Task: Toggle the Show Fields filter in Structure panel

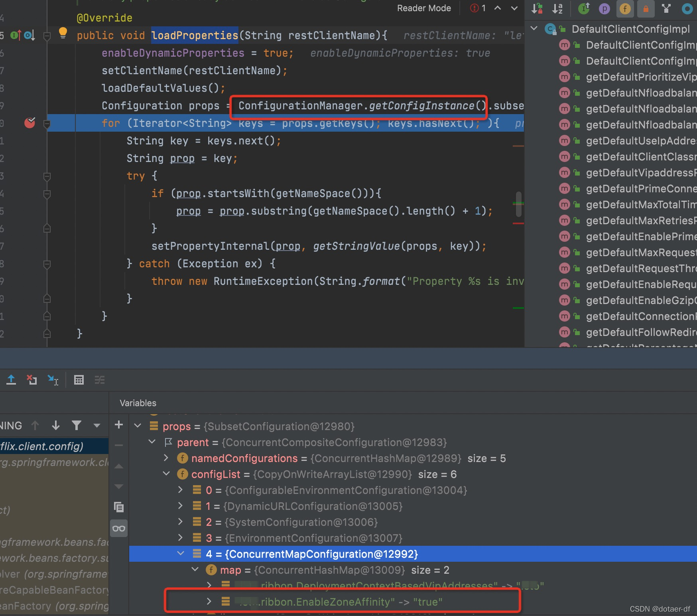Action: (625, 9)
